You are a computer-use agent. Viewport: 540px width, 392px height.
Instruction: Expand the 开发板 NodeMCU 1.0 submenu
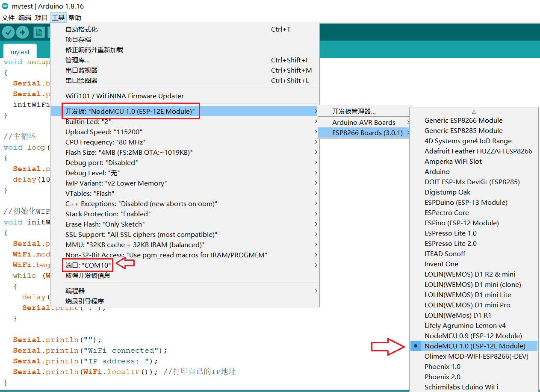click(185, 112)
